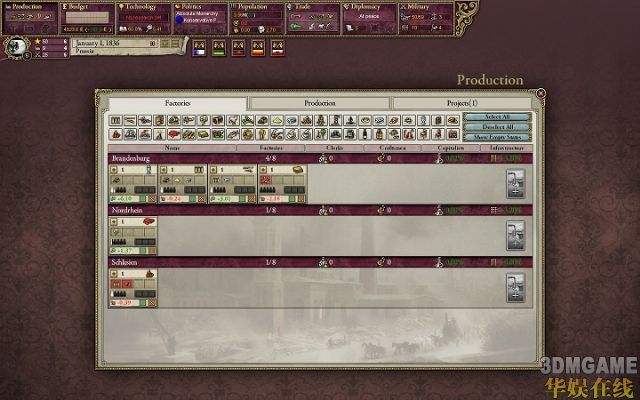Open the Trade panel in top bar
Image resolution: width=640 pixels, height=400 pixels.
pos(313,18)
